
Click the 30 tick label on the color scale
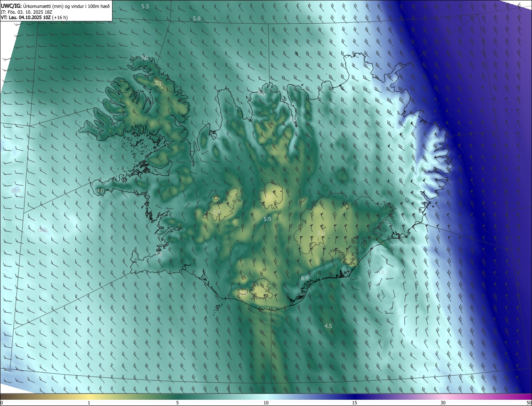[443, 403]
